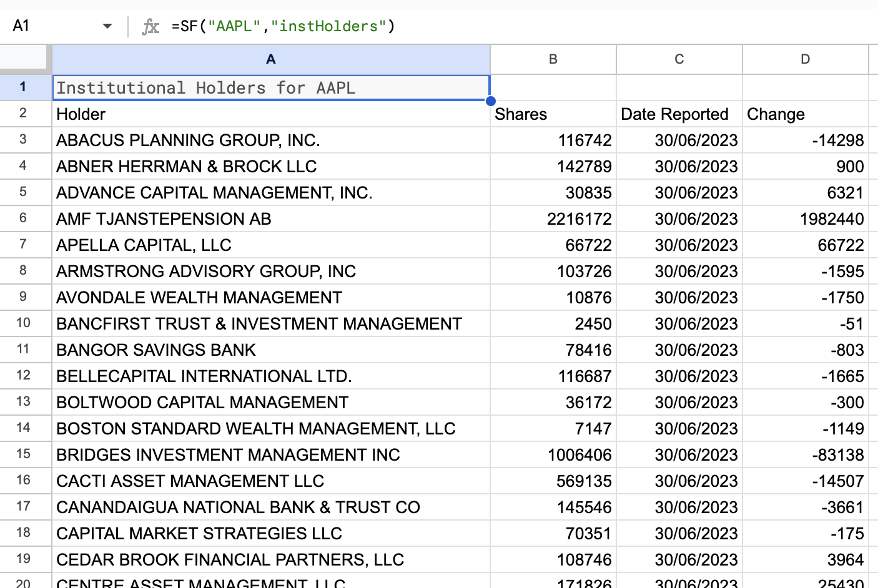This screenshot has height=588, width=878.
Task: Click change value -14507
Action: pyautogui.click(x=806, y=481)
